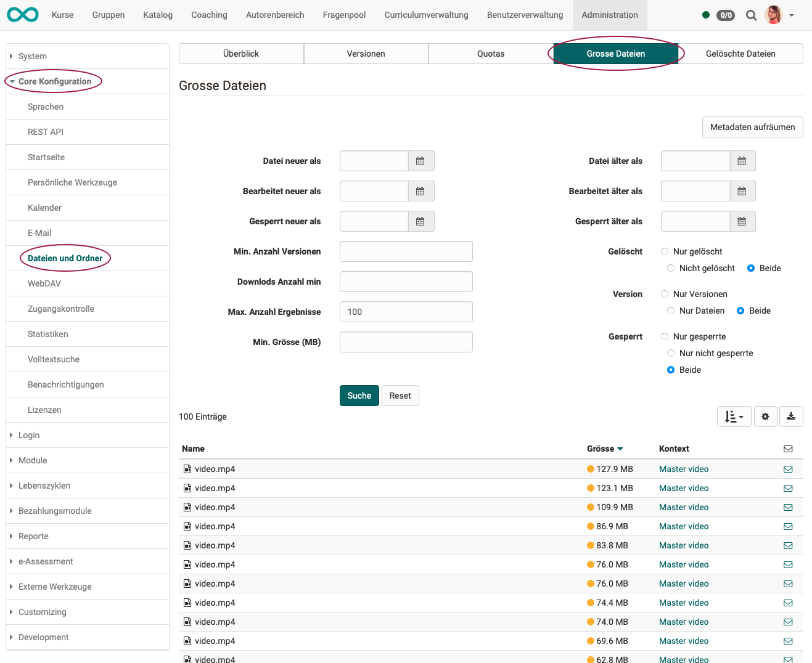Click the Min. Grösse (MB) input field
Viewport: 812px width, 663px height.
(x=406, y=342)
